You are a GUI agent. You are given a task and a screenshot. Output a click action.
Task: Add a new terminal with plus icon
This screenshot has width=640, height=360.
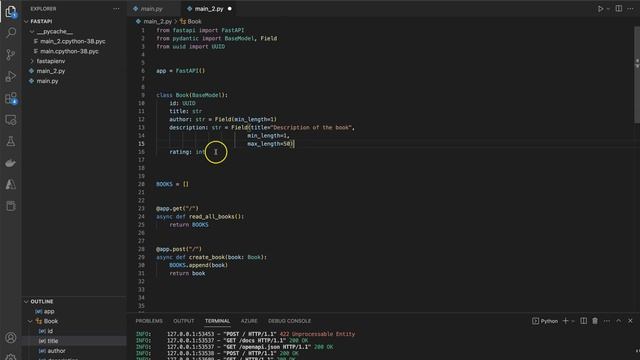tap(566, 321)
